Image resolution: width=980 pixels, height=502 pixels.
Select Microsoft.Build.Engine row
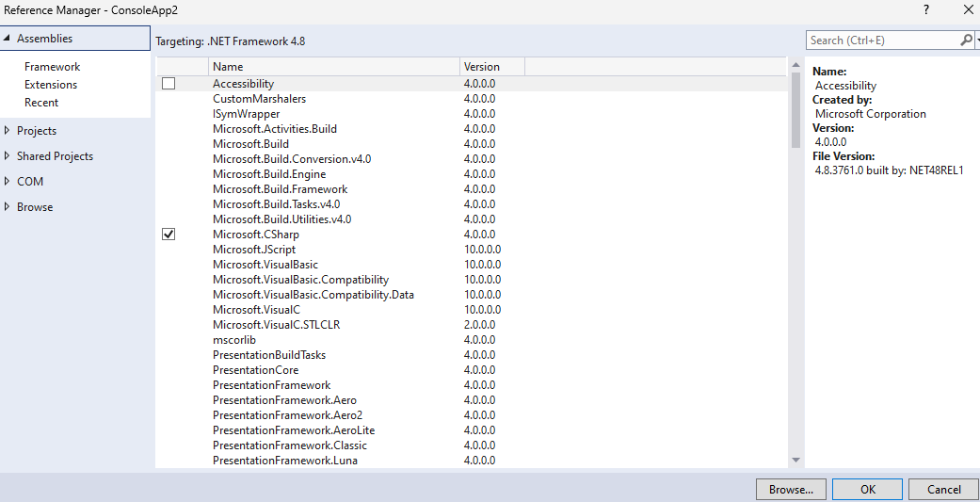tap(471, 174)
